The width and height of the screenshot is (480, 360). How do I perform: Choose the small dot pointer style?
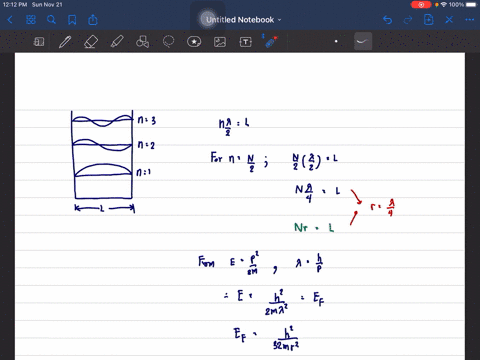click(336, 42)
